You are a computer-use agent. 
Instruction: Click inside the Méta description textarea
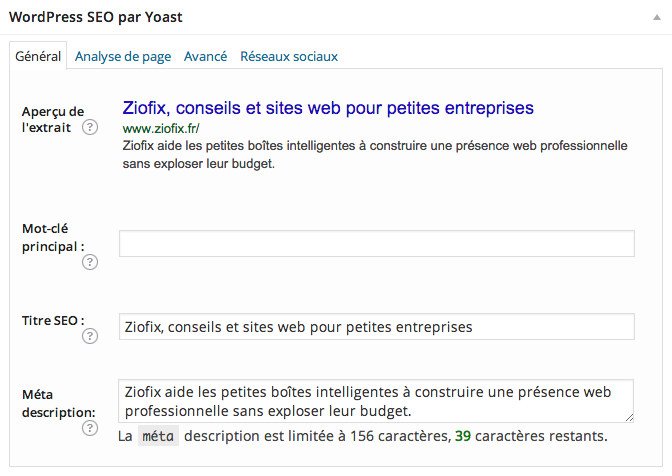click(x=376, y=401)
